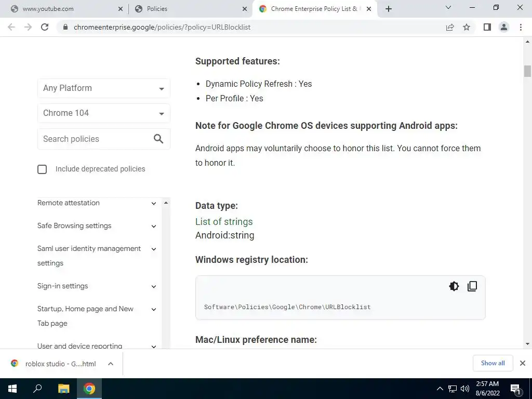Click the registry path Software\Policies\Google\Chrome\URLBlocklist
Viewport: 532px width, 399px height.
tap(287, 307)
